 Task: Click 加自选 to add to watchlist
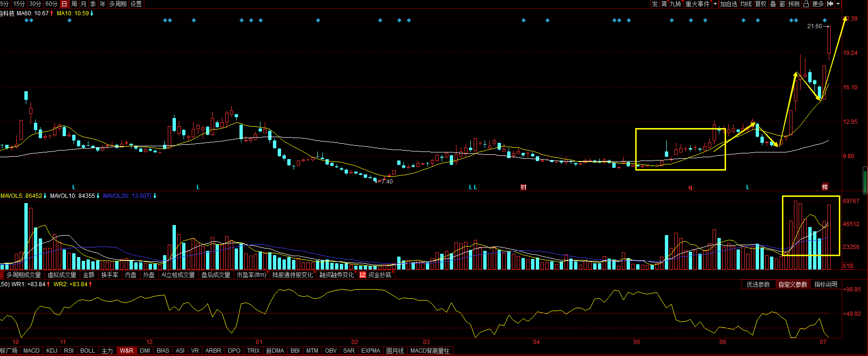[x=729, y=4]
